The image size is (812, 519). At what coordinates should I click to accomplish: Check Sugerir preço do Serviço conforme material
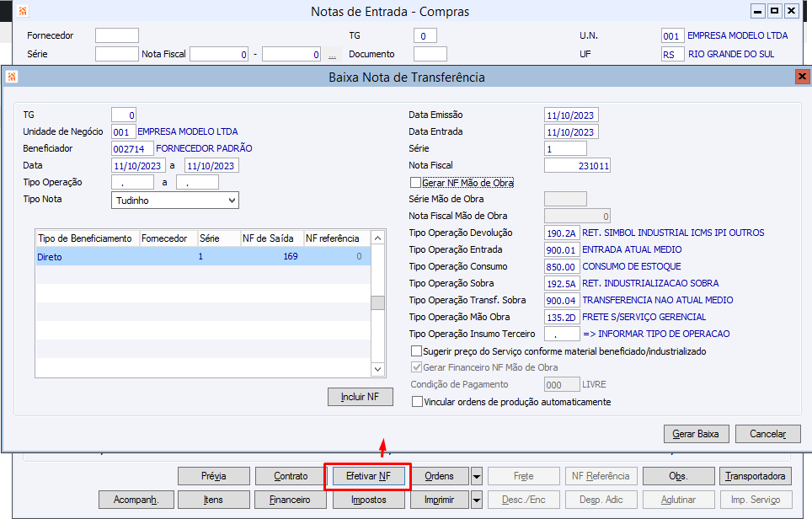[x=416, y=351]
